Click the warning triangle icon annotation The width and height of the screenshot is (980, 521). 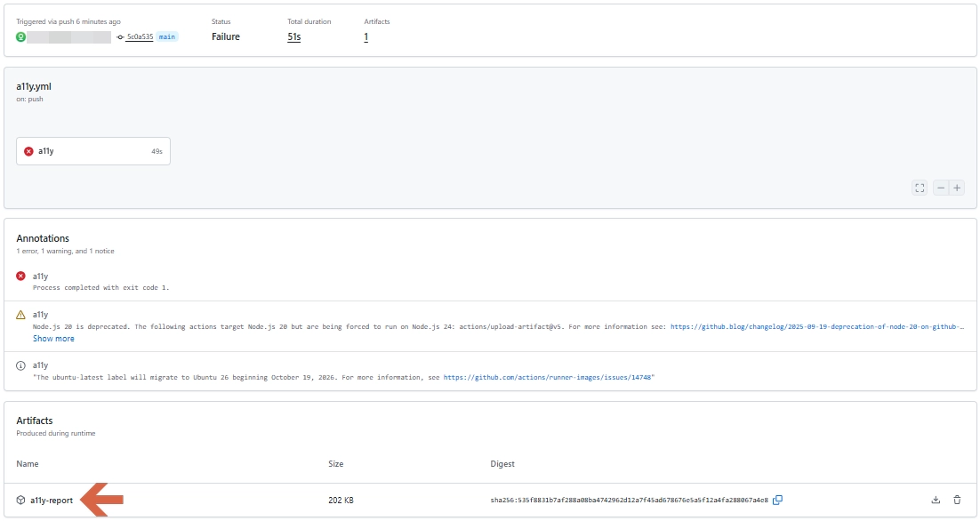click(x=20, y=315)
